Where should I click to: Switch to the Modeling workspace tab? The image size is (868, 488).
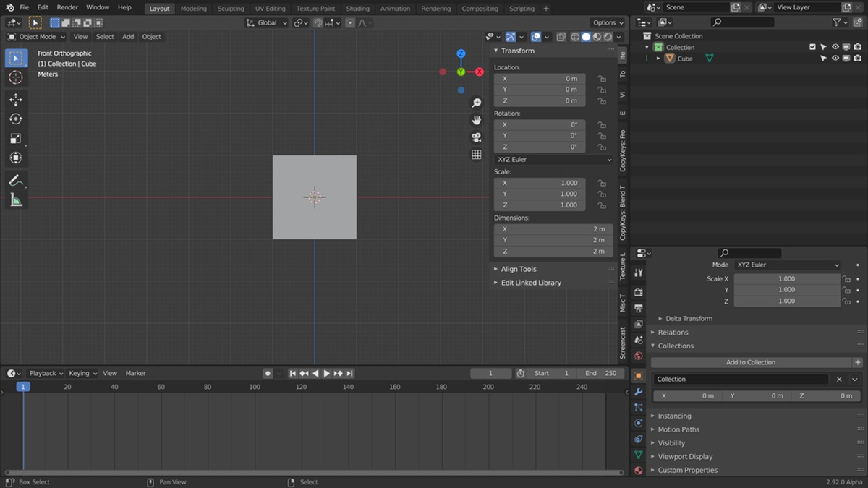193,9
